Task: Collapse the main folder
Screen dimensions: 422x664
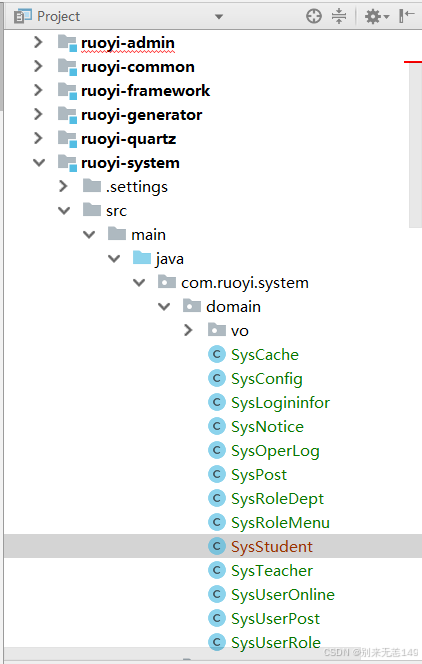Action: coord(89,235)
